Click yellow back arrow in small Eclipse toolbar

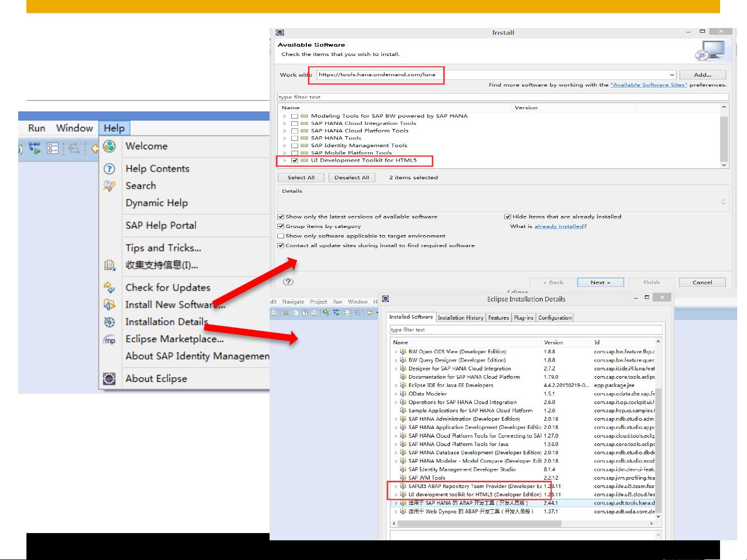369,312
